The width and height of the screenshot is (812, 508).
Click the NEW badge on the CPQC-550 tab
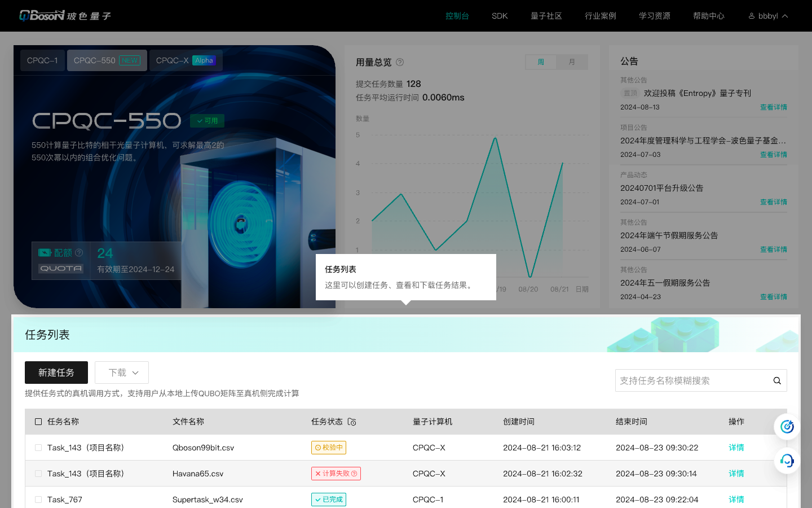click(x=130, y=60)
